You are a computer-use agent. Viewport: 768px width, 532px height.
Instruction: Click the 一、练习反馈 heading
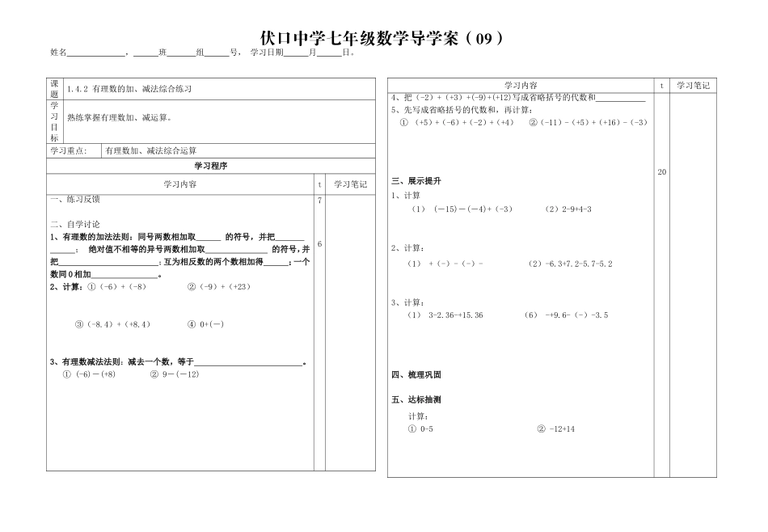[x=75, y=200]
